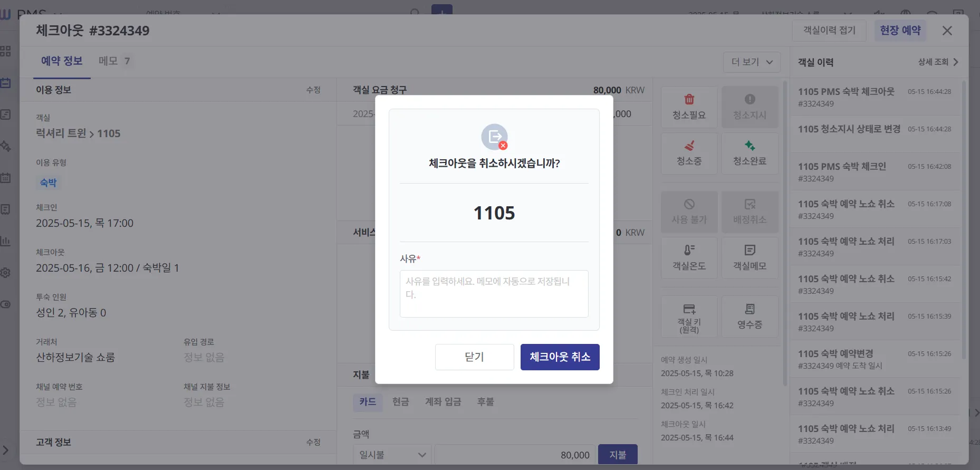Select the 카드 payment tab
Image resolution: width=980 pixels, height=470 pixels.
point(368,402)
